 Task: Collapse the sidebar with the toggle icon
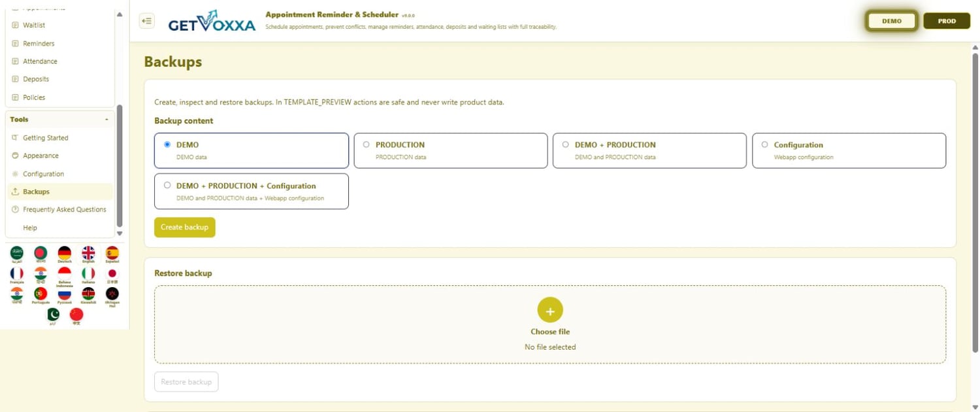[x=147, y=21]
